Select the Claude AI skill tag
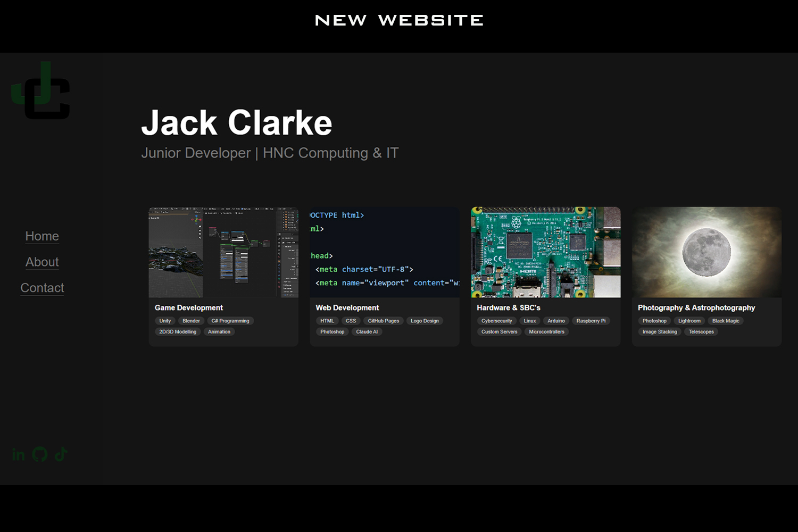The height and width of the screenshot is (532, 798). (x=367, y=331)
